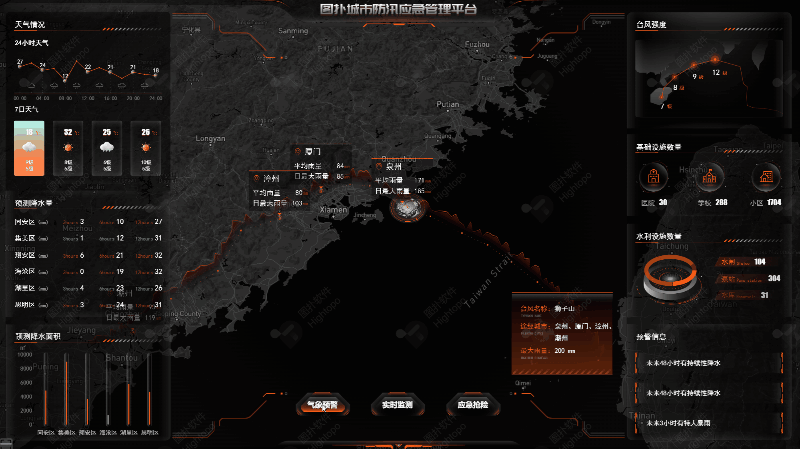
Task: Click the 台风强度 panel header
Action: coord(652,24)
